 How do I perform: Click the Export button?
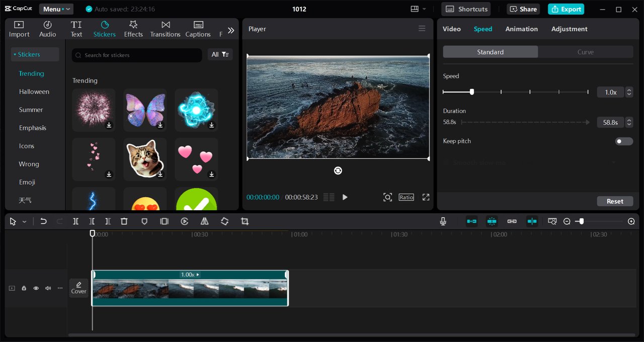(x=566, y=9)
